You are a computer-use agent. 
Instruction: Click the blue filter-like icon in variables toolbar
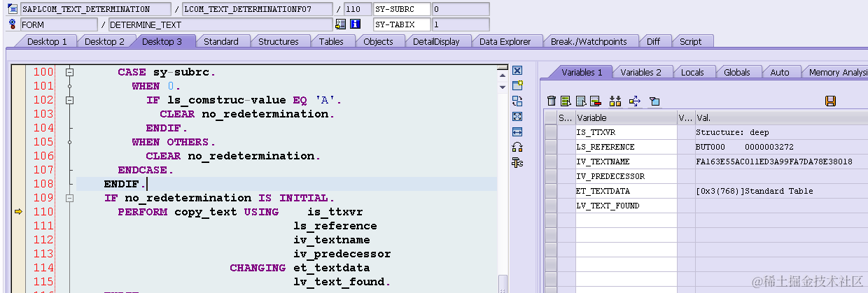[654, 101]
